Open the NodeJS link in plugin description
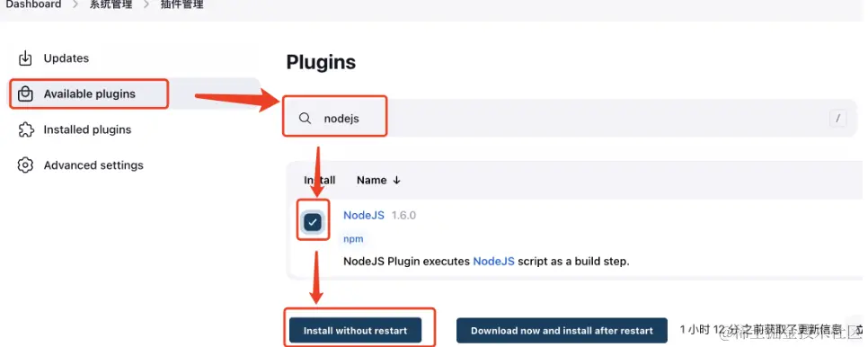The image size is (868, 347). click(494, 262)
